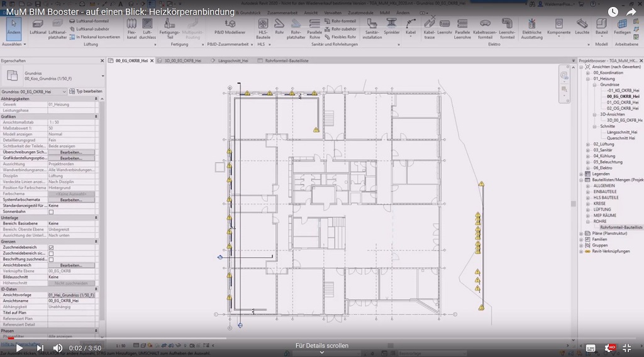Screen dimensions: 644x357
Task: Pick the Kabeltrasse cable tray tool
Action: (430, 26)
